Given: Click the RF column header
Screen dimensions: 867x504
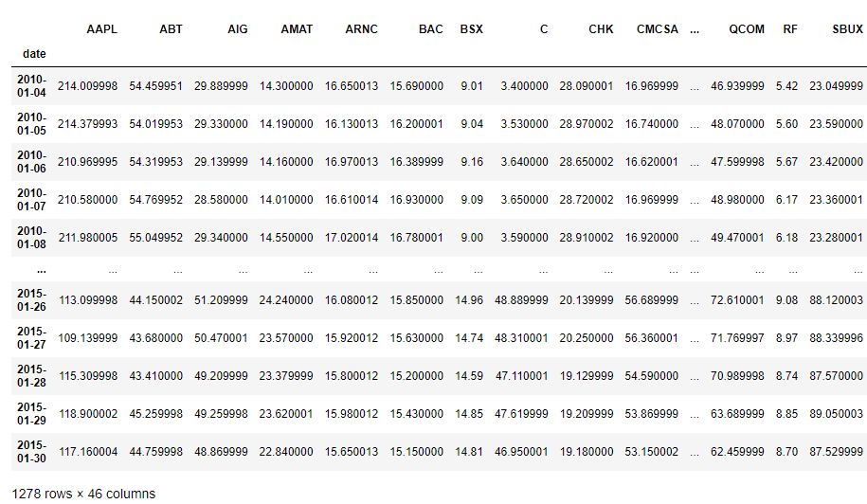Looking at the screenshot, I should [x=790, y=29].
